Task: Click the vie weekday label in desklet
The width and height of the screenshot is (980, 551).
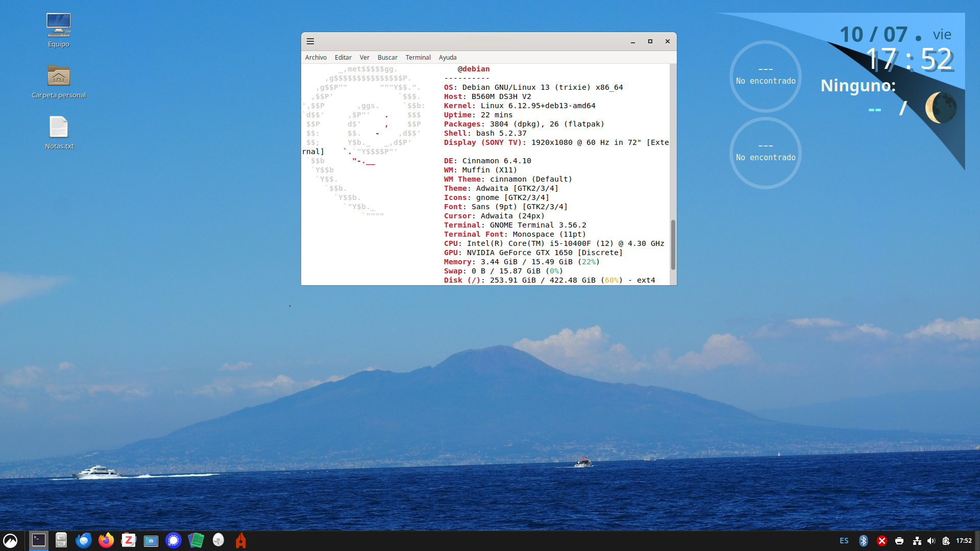Action: (x=942, y=35)
